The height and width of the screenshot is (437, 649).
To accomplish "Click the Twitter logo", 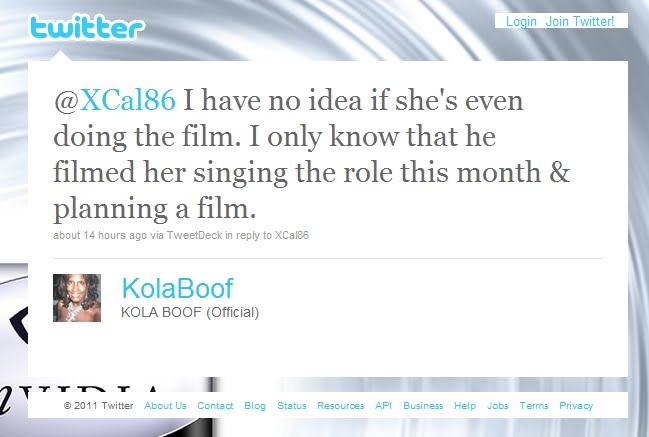I will click(87, 27).
